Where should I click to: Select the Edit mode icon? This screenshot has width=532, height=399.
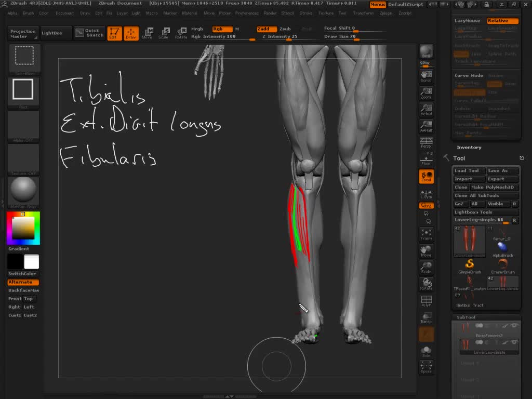click(114, 33)
